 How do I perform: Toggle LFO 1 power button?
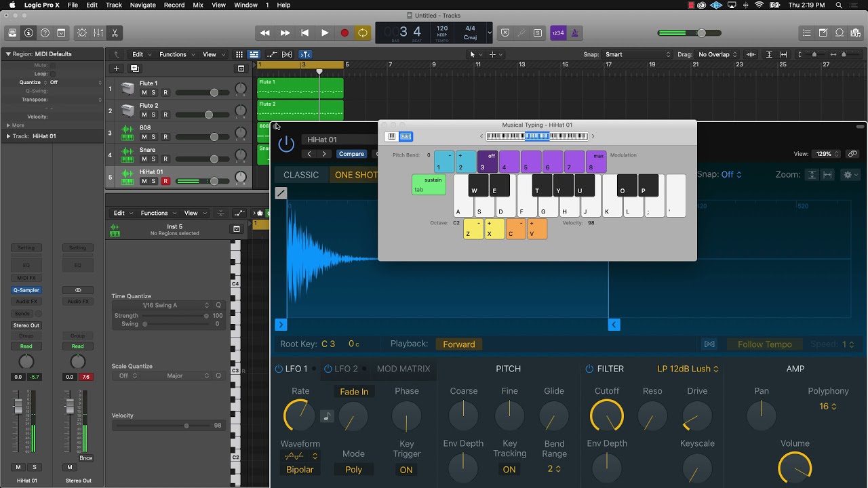[278, 369]
